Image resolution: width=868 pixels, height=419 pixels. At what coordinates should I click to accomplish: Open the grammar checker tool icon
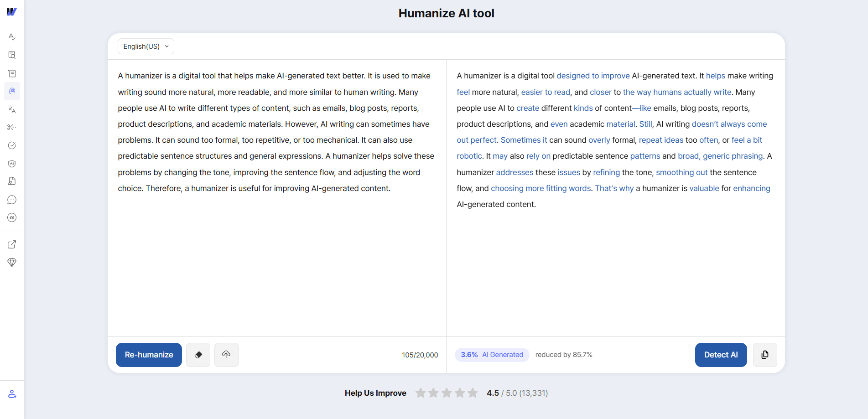[12, 37]
